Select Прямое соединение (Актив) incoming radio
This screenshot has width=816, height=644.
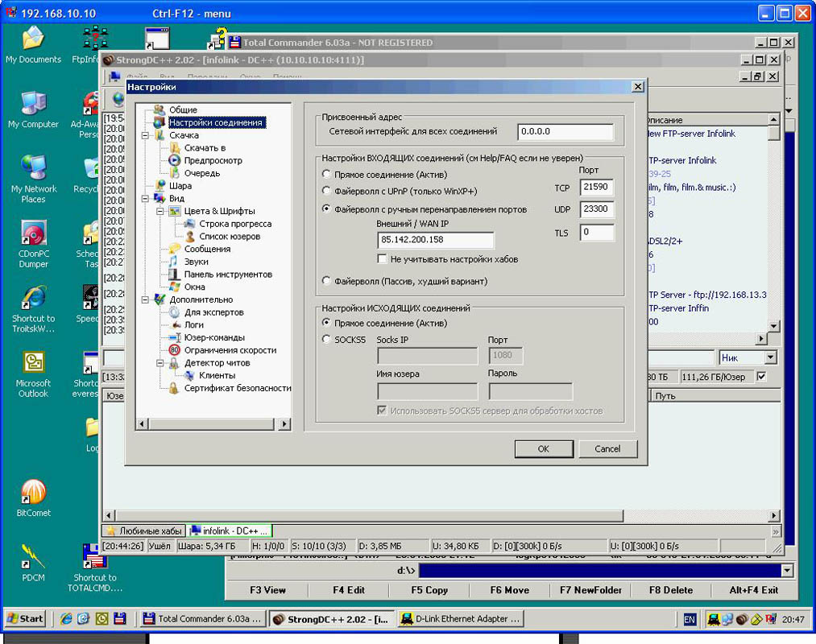[x=326, y=174]
